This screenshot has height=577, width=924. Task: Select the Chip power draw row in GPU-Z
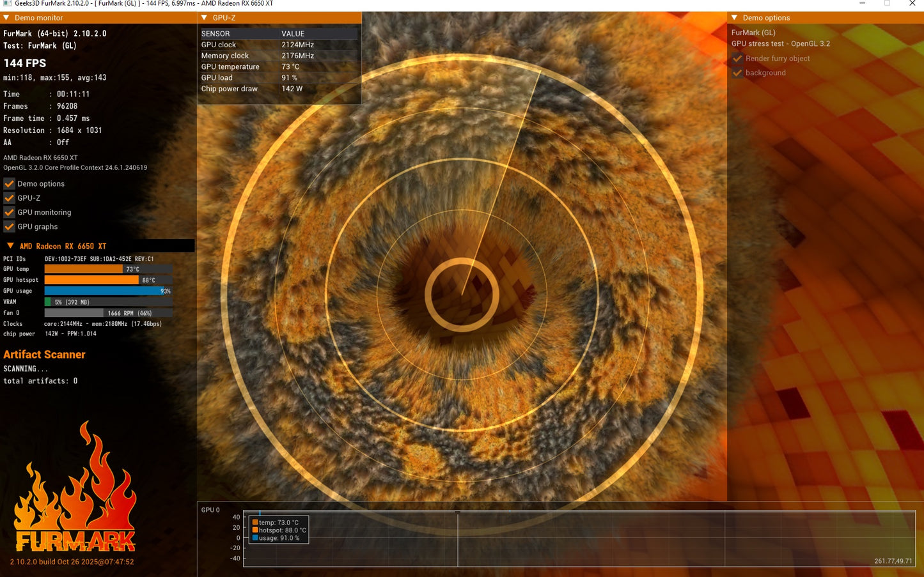[x=279, y=89]
